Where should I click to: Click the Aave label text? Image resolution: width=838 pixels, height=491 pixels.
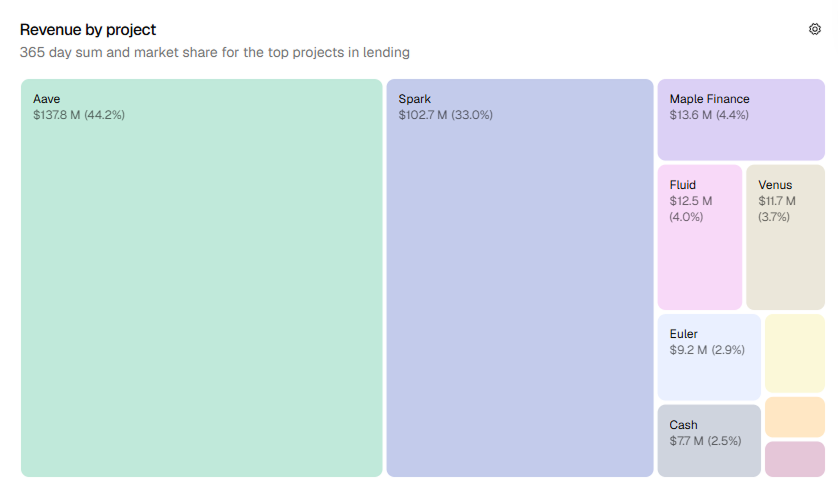point(46,99)
